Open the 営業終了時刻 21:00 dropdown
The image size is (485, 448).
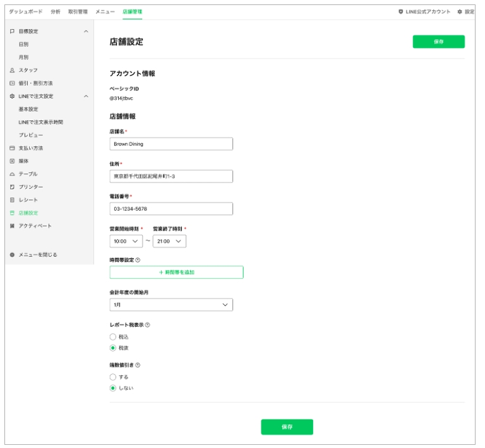[x=169, y=241]
